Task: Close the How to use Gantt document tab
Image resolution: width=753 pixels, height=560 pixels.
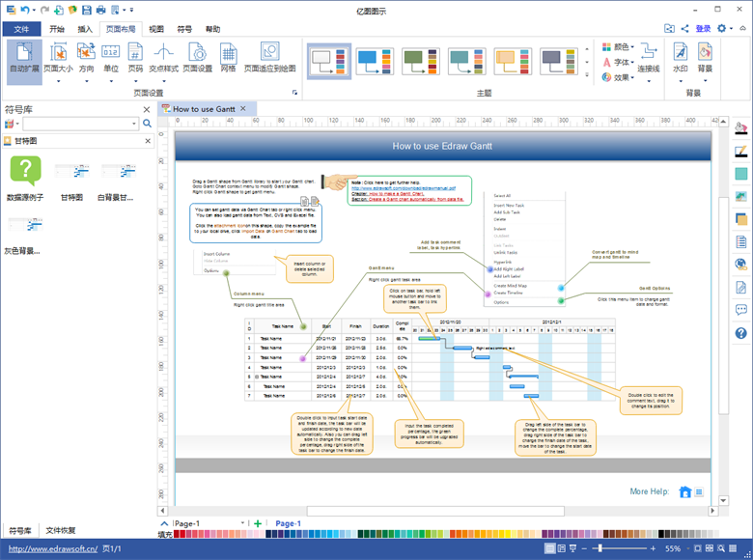Action: click(243, 108)
